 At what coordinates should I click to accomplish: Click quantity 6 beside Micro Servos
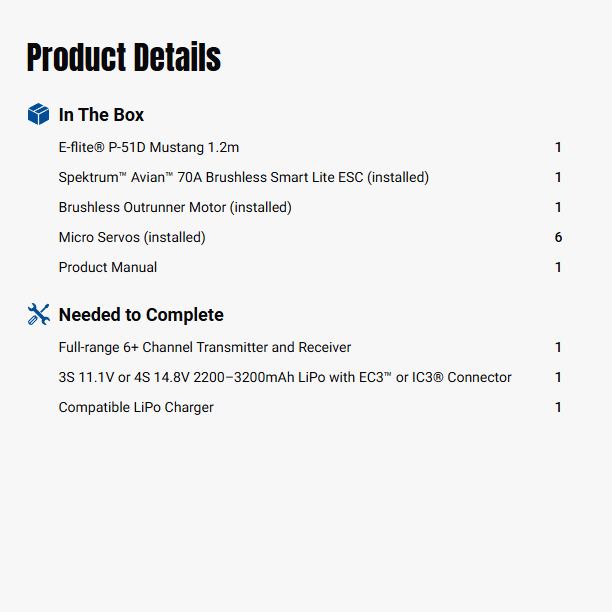tap(558, 237)
